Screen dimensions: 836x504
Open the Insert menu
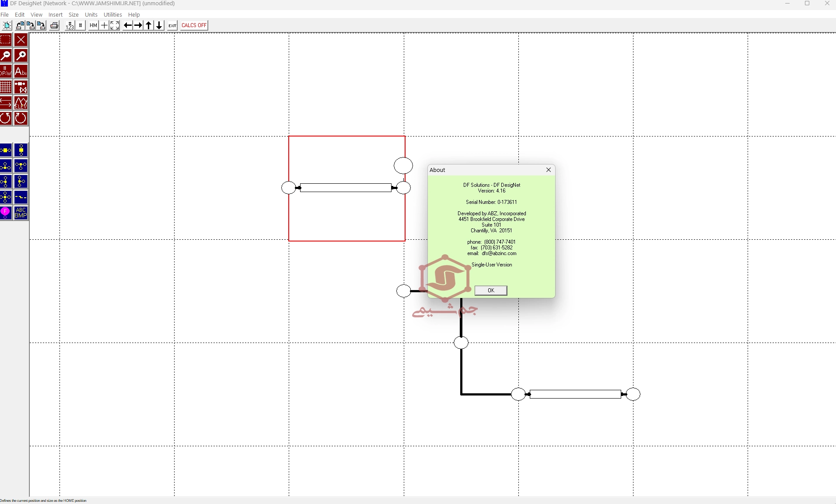coord(56,14)
